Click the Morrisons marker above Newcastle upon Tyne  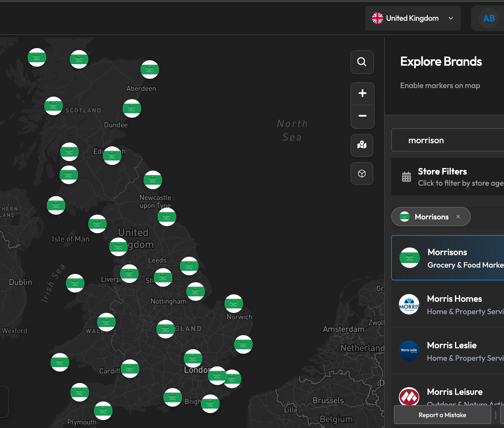click(153, 180)
